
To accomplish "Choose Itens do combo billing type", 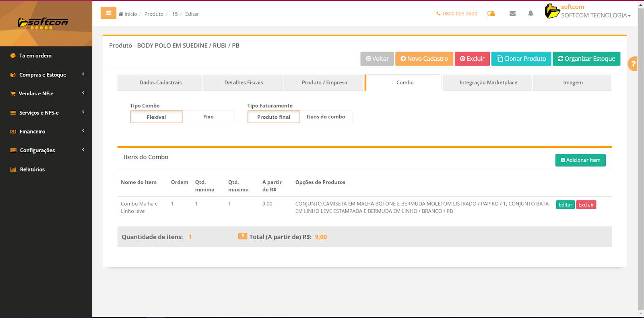I will click(326, 117).
